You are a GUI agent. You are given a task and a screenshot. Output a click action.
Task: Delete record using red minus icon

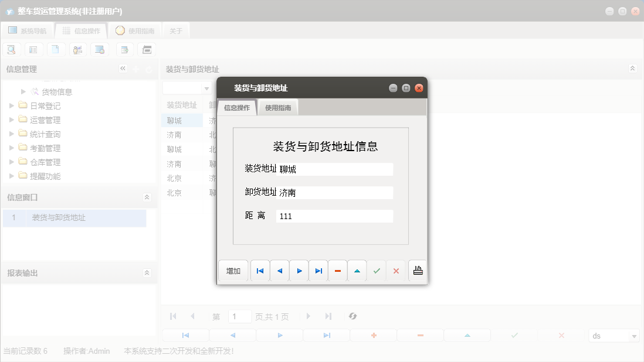tap(338, 270)
